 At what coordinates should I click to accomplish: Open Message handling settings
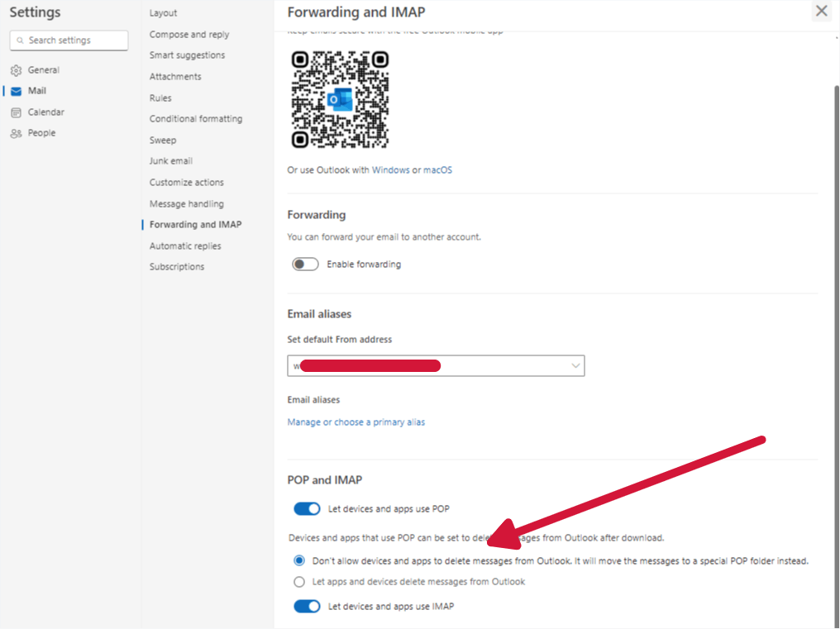click(186, 204)
